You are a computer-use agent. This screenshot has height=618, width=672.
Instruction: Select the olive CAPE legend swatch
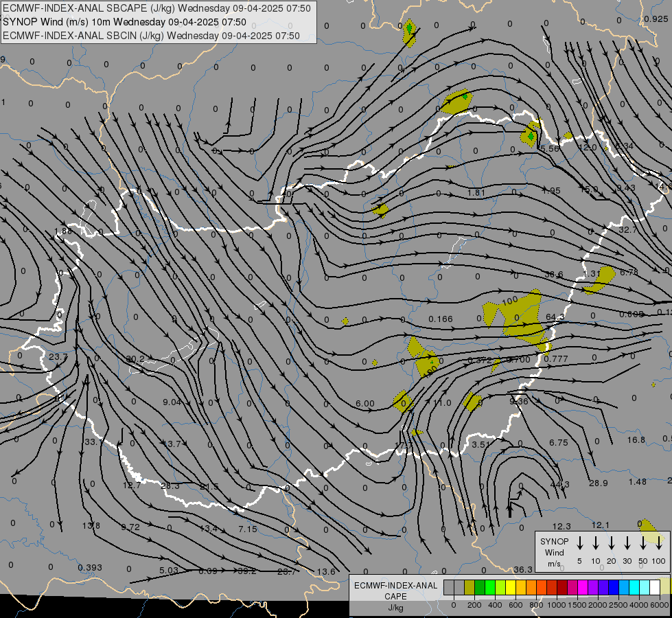(x=470, y=588)
